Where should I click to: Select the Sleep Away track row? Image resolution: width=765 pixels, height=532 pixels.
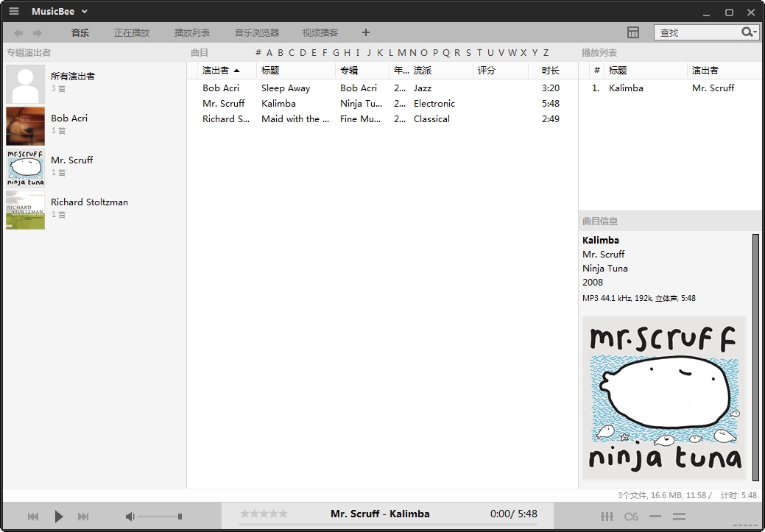pos(286,88)
